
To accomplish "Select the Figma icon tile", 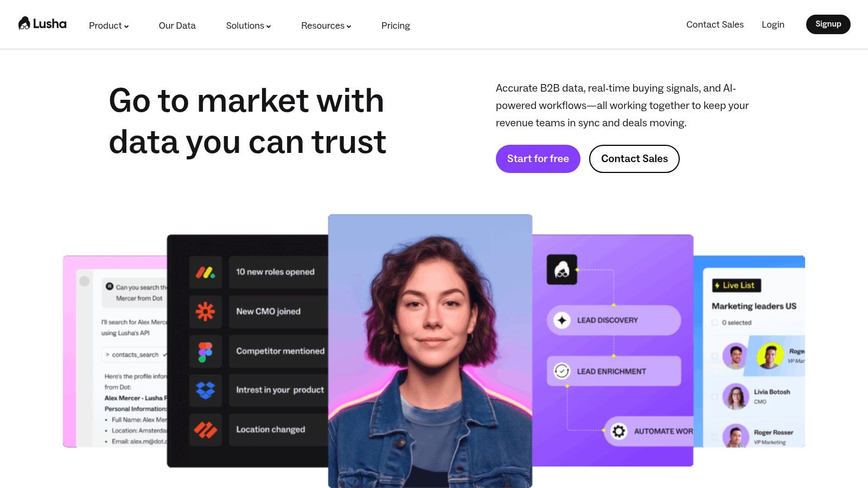I will [x=206, y=351].
